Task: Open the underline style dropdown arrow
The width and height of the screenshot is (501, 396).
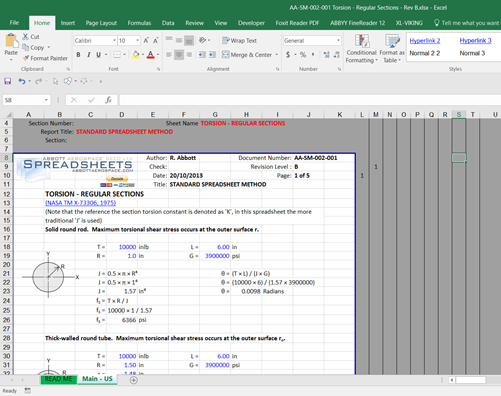Action: [x=106, y=55]
